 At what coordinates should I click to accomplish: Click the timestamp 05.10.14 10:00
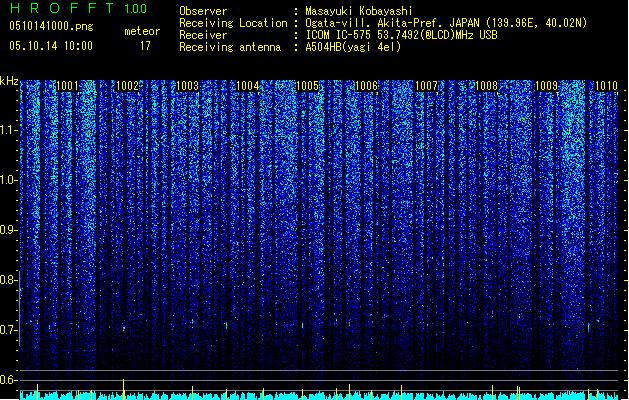click(51, 46)
